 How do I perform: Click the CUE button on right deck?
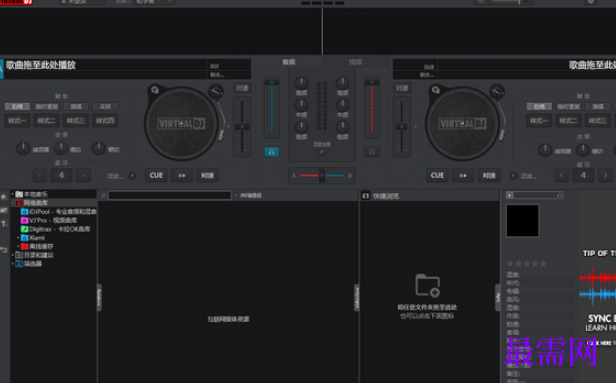click(437, 175)
